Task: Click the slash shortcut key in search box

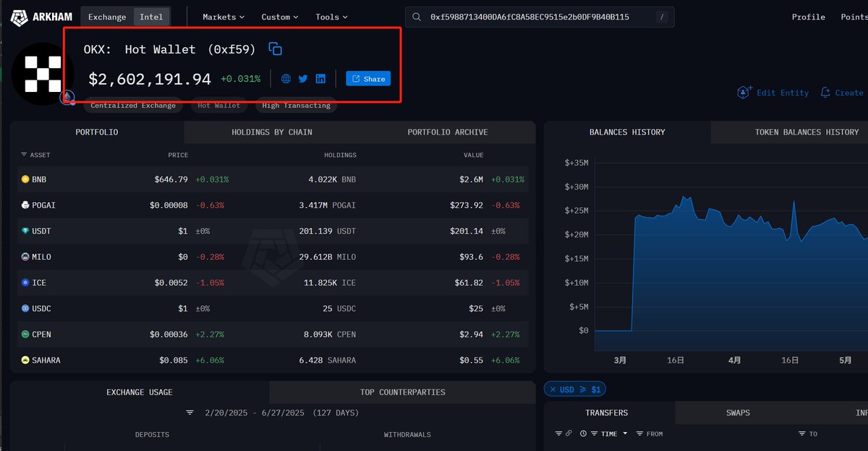Action: click(x=662, y=17)
